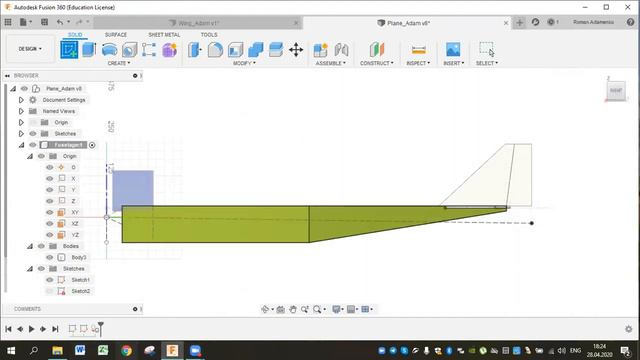Switch to the TOOLS tab
This screenshot has width=640, height=360.
[209, 35]
